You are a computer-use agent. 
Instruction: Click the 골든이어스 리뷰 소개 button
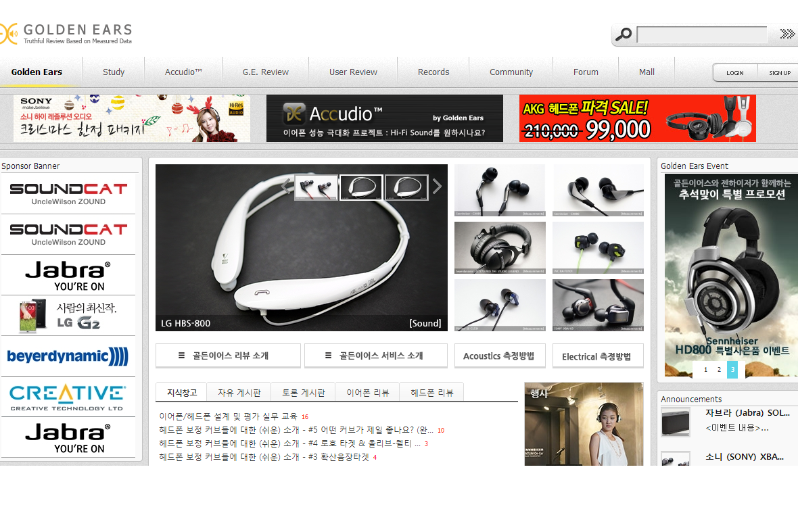tap(228, 356)
